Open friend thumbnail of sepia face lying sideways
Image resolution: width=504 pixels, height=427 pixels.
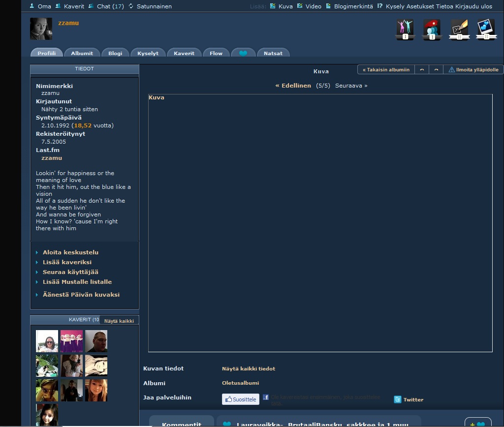(96, 366)
